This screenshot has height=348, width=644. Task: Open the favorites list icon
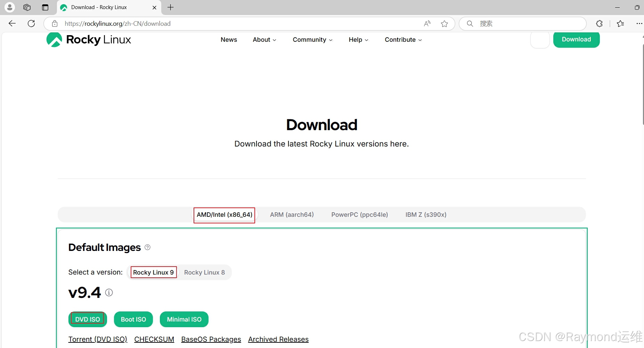pos(620,24)
